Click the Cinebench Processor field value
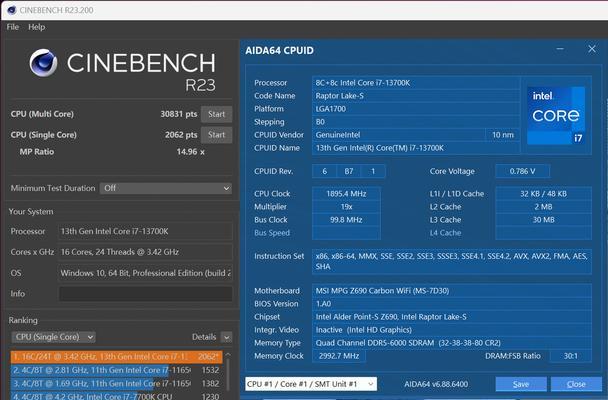Viewport: 608px width, 400px height. tap(145, 231)
